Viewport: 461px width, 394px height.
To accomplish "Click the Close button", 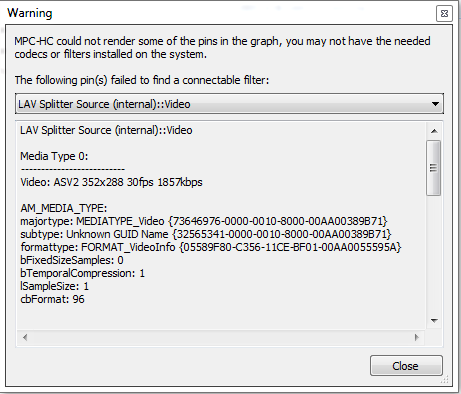I will (x=406, y=366).
